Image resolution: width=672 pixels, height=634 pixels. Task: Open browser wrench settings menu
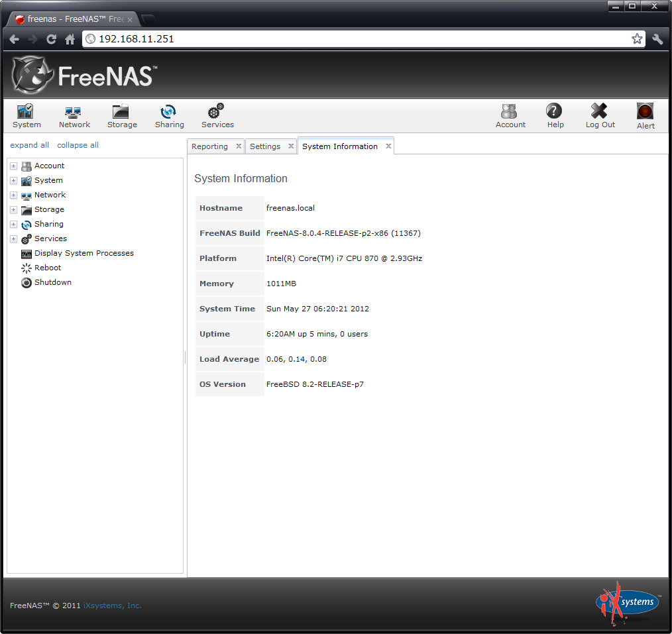click(x=657, y=39)
